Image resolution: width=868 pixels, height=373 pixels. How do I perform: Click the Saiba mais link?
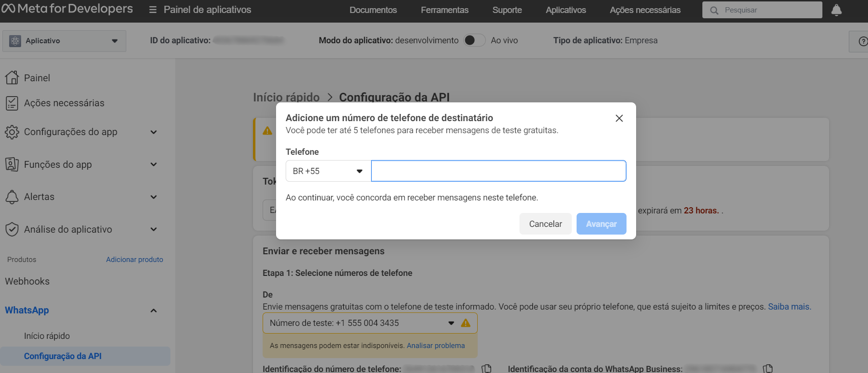[x=789, y=307]
